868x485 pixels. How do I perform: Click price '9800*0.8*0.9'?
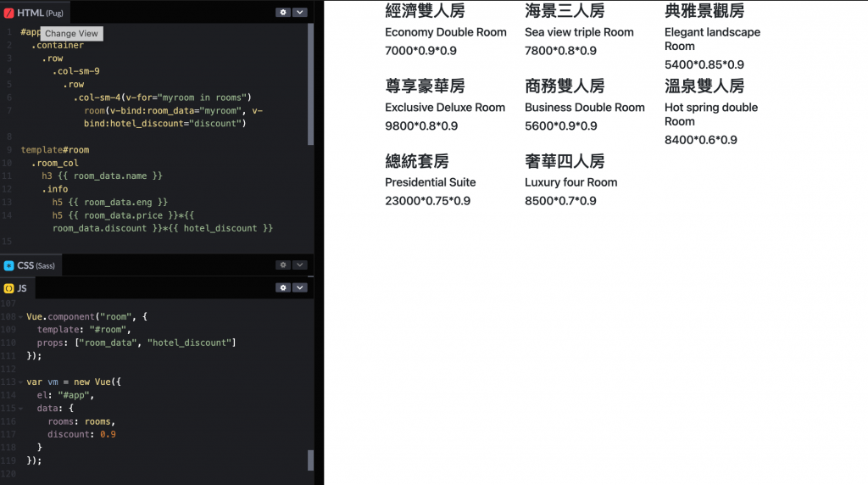(x=421, y=126)
